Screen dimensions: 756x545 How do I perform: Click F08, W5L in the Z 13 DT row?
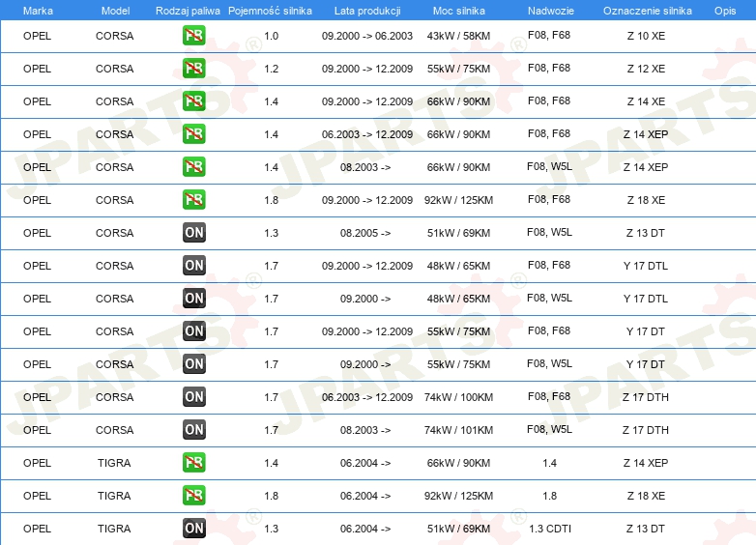click(x=549, y=232)
